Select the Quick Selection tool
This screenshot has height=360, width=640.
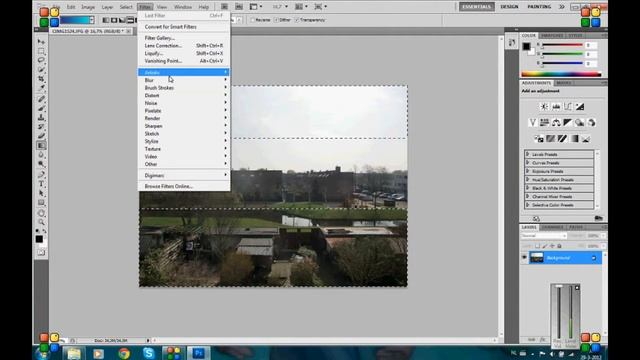pos(41,70)
